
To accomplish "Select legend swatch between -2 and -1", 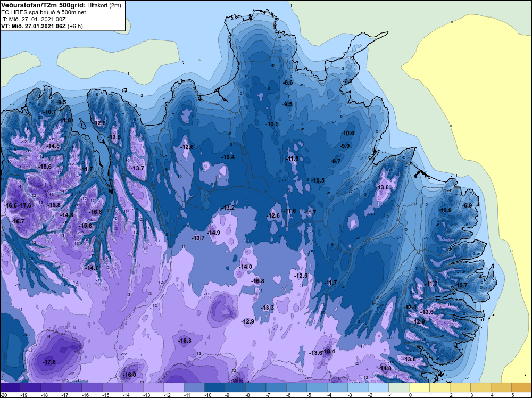I will [x=378, y=387].
